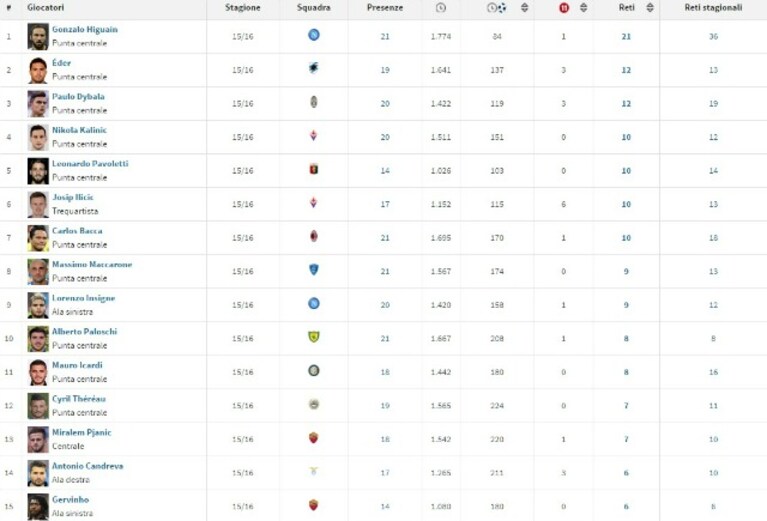Image resolution: width=767 pixels, height=521 pixels.
Task: Click the Inter crest in Icardi's row
Action: pyautogui.click(x=314, y=370)
